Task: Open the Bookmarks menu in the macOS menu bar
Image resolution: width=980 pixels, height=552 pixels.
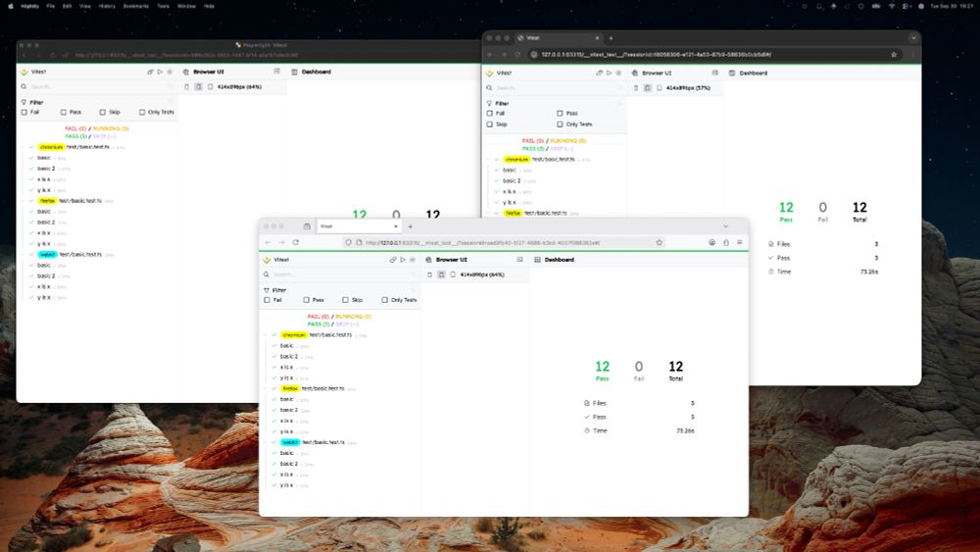Action: 135,6
